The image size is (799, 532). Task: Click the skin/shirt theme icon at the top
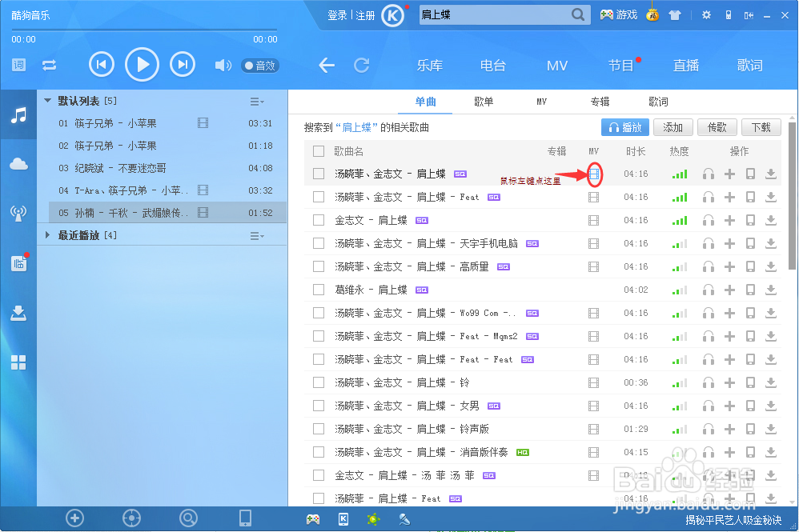click(677, 14)
